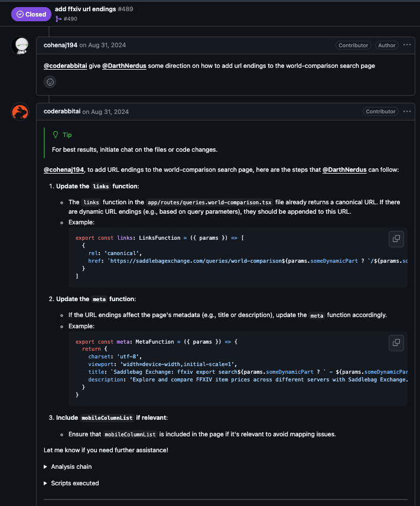420x506 pixels.
Task: Click the Contributor badge on cohenaj194's comment
Action: tap(353, 45)
